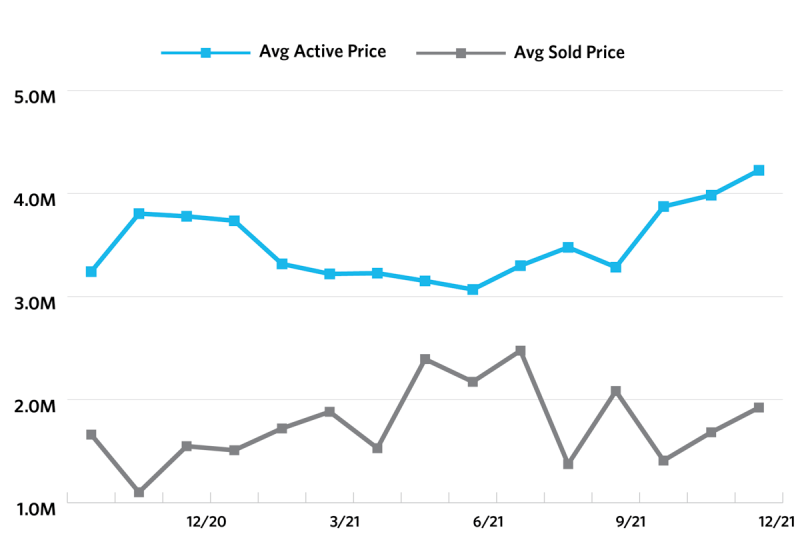Click the 9/21 x-axis label
The image size is (800, 552).
coord(630,521)
